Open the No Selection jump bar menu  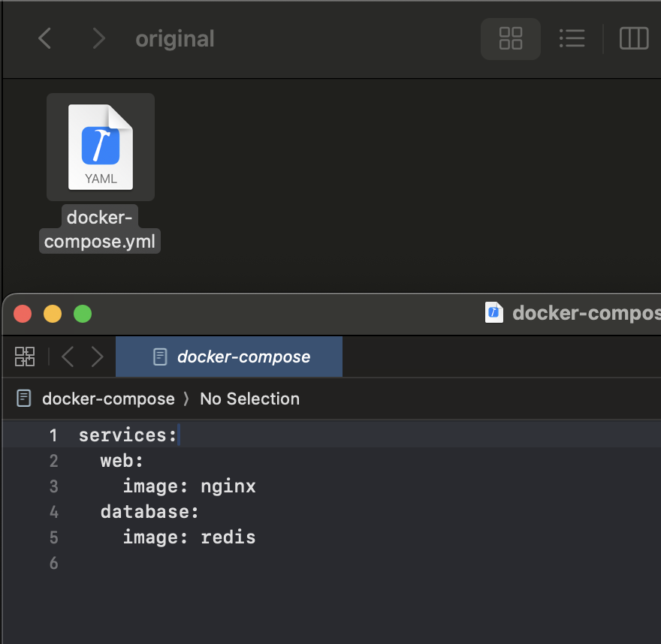click(x=249, y=399)
